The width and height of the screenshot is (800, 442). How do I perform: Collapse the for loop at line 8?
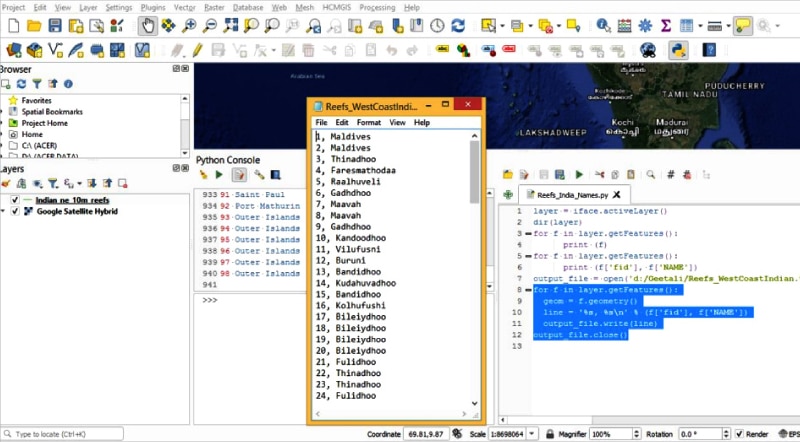(528, 290)
